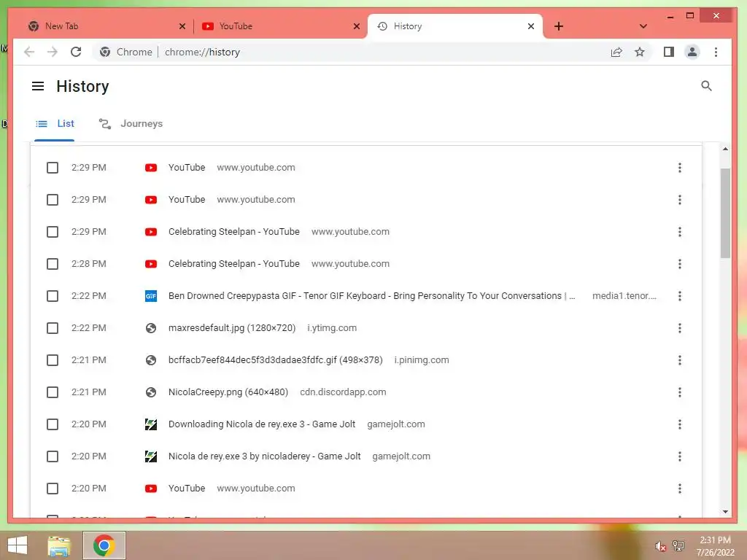Check the NicolaCreepy.png entry

point(53,392)
